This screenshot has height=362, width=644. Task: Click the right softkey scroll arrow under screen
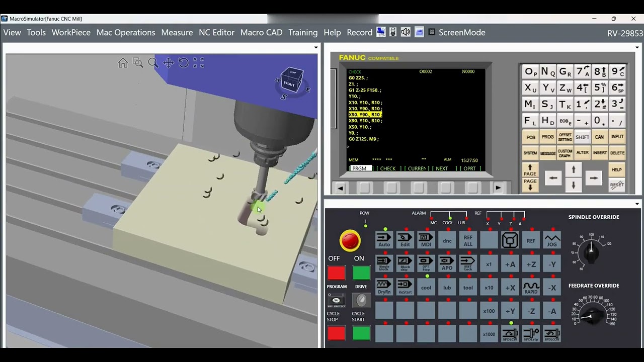click(498, 188)
